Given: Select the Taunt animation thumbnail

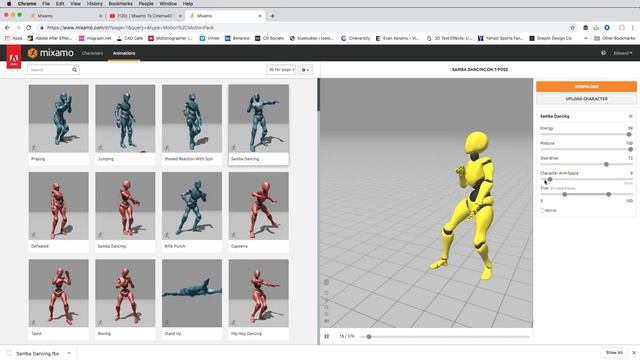Looking at the screenshot, I should coord(58,293).
